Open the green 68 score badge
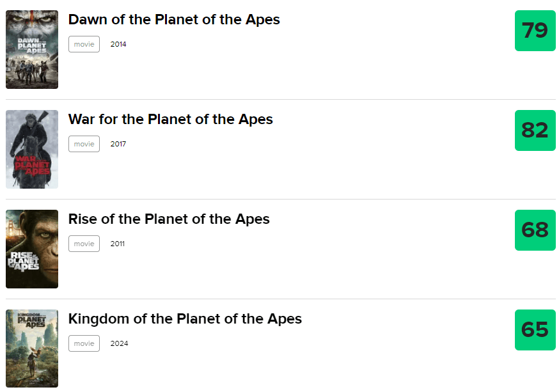The height and width of the screenshot is (392, 559). [x=535, y=230]
